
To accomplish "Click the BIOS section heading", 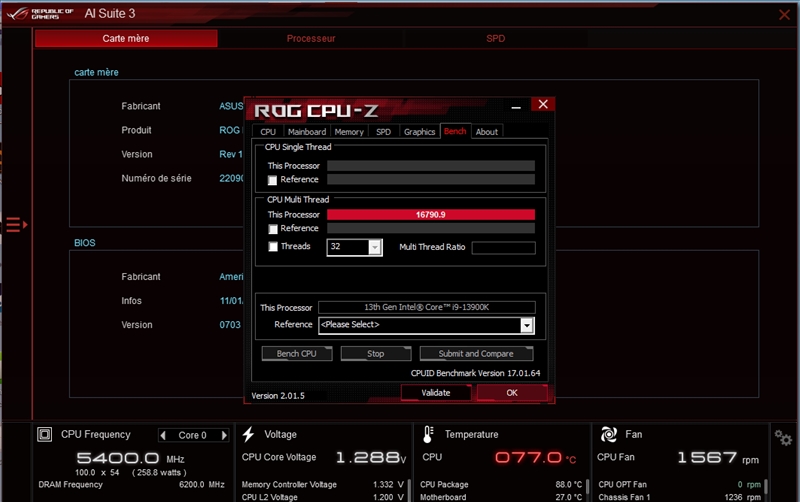I will click(x=85, y=243).
